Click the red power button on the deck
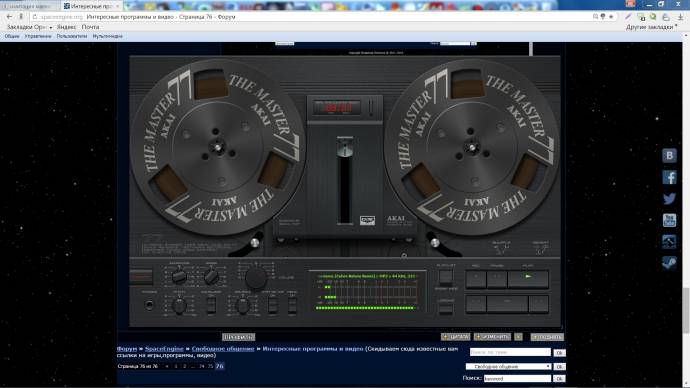This screenshot has width=690, height=388. (x=141, y=277)
